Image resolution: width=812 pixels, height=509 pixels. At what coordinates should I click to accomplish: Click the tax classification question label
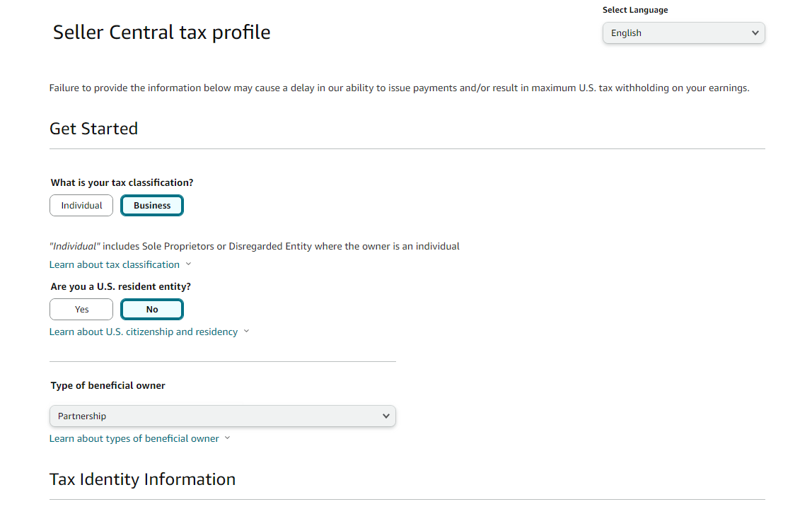(x=122, y=183)
